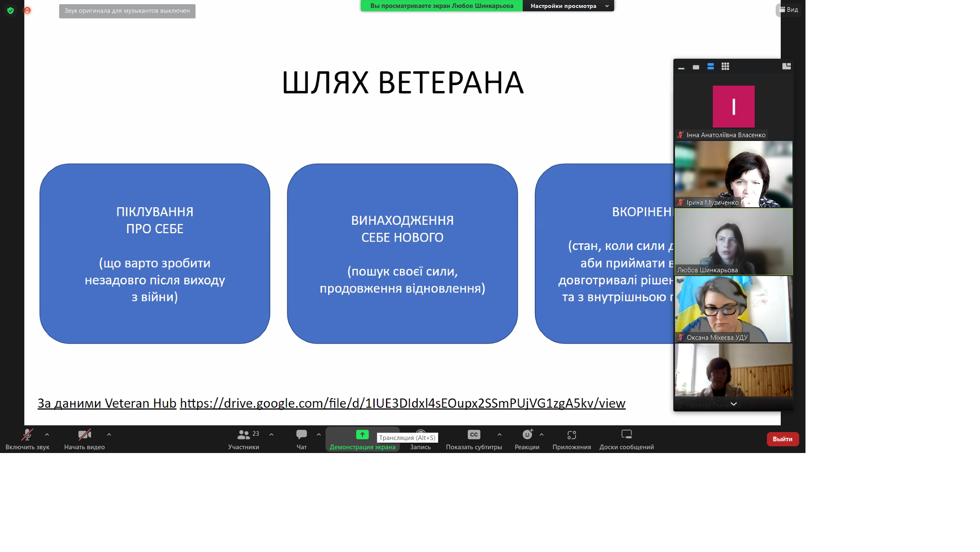
Task: Click the Unmute microphone icon
Action: tap(27, 435)
